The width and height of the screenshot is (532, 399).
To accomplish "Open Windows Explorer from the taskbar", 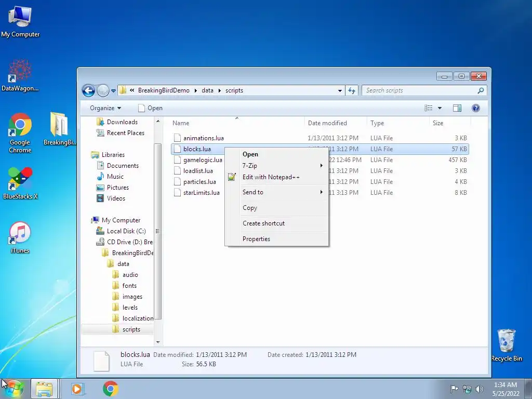I will pos(44,389).
